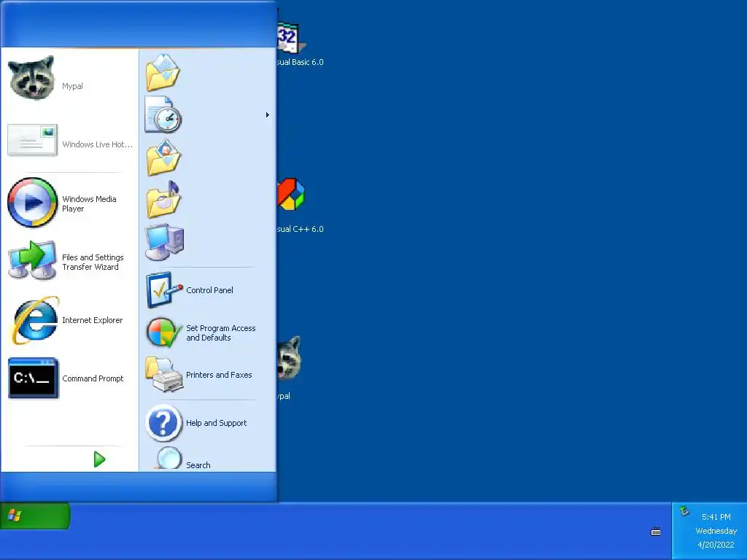
Task: Select the Help and Support entry
Action: tap(206, 423)
